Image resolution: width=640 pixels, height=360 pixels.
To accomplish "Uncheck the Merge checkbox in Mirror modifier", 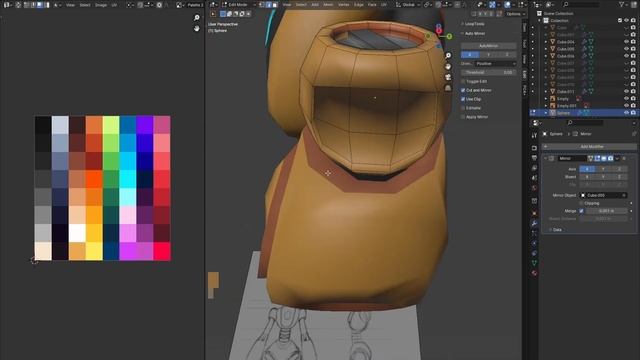I will click(581, 211).
